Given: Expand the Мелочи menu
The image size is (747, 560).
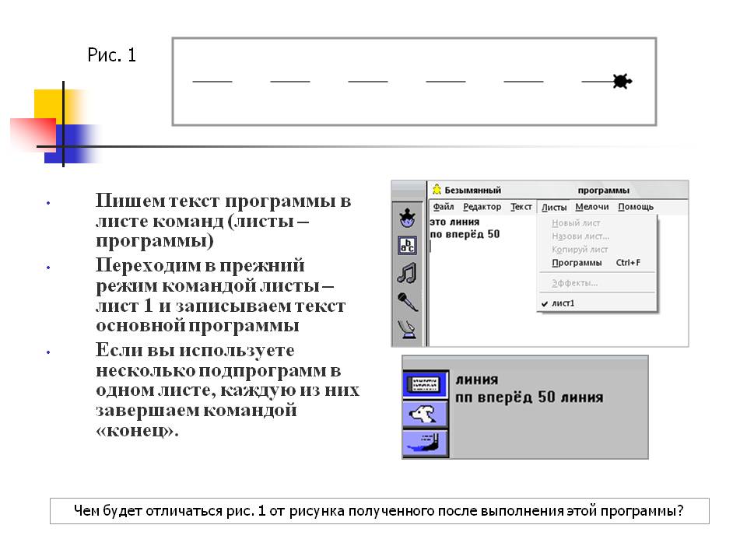Looking at the screenshot, I should coord(591,207).
